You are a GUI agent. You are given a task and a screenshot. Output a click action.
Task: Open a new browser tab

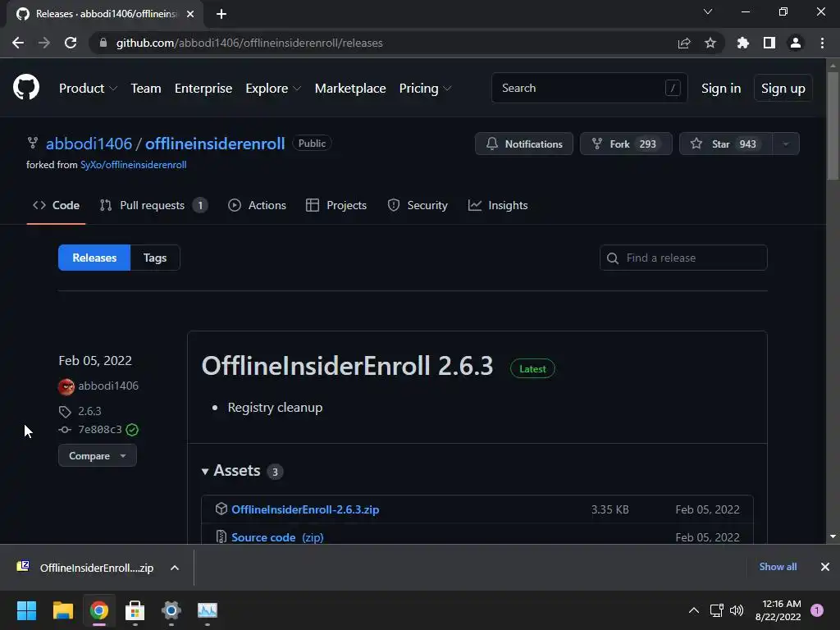pos(221,14)
